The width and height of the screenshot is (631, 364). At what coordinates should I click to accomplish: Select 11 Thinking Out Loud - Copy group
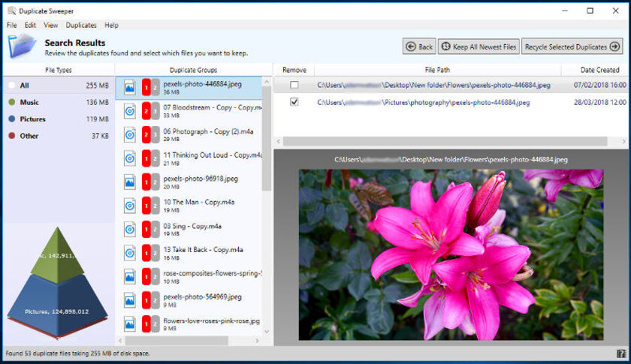189,158
